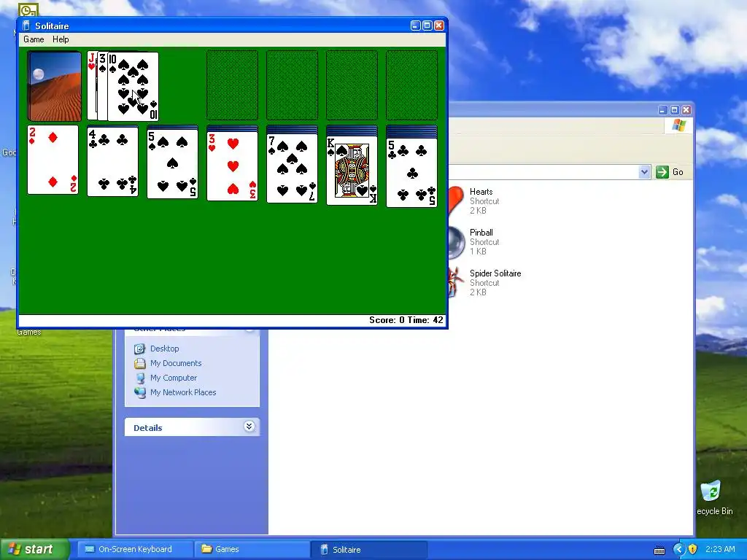Viewport: 747px width, 560px height.
Task: Click the first empty foundation slot
Action: 233,85
